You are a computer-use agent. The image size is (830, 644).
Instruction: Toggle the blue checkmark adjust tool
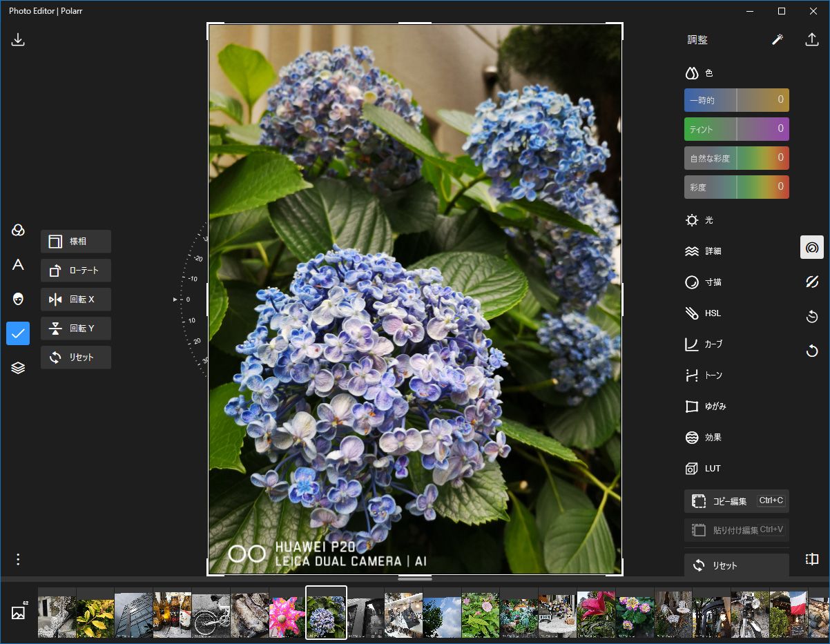pyautogui.click(x=18, y=333)
